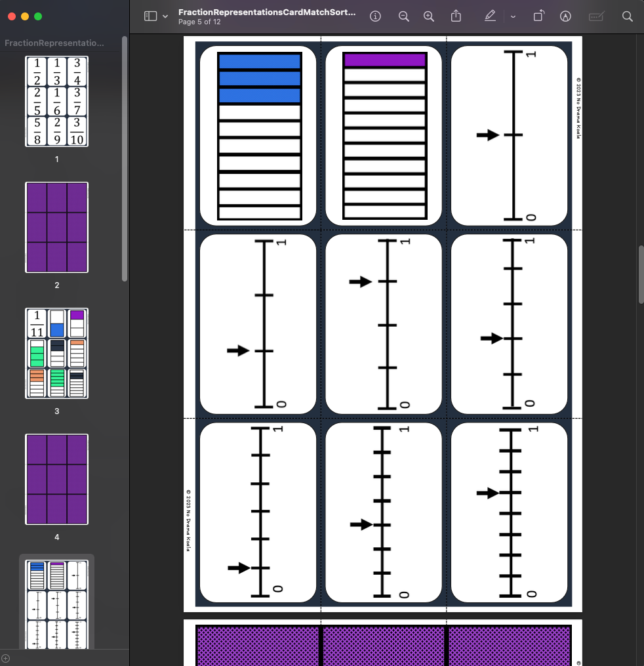Open the purple grid page 2 thumbnail
Viewport: 644px width, 666px height.
(56, 227)
